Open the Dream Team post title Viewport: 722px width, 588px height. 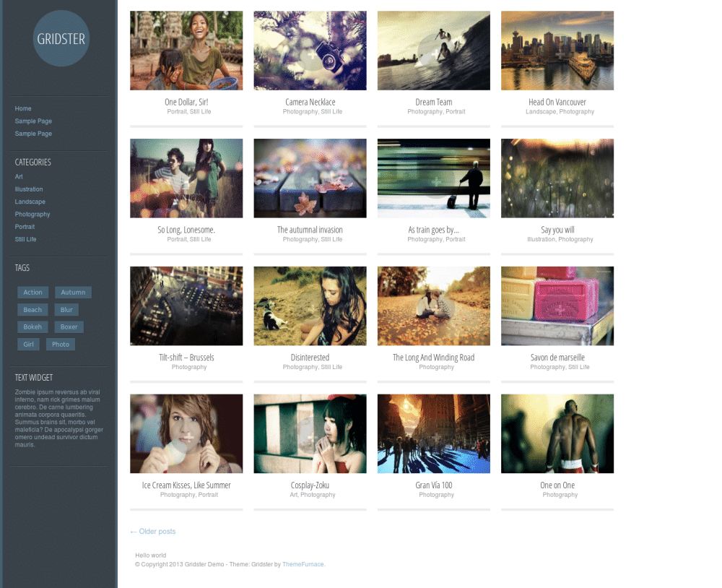point(434,102)
